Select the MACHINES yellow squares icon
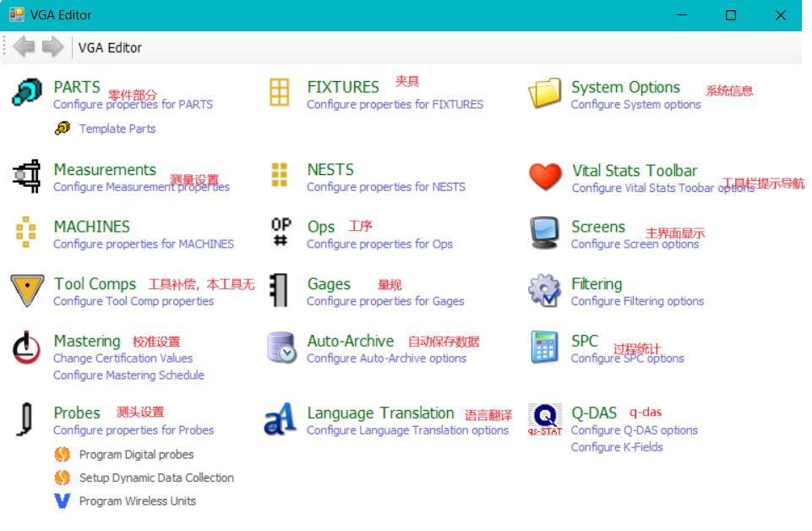Screen dimensions: 812x531 26,232
